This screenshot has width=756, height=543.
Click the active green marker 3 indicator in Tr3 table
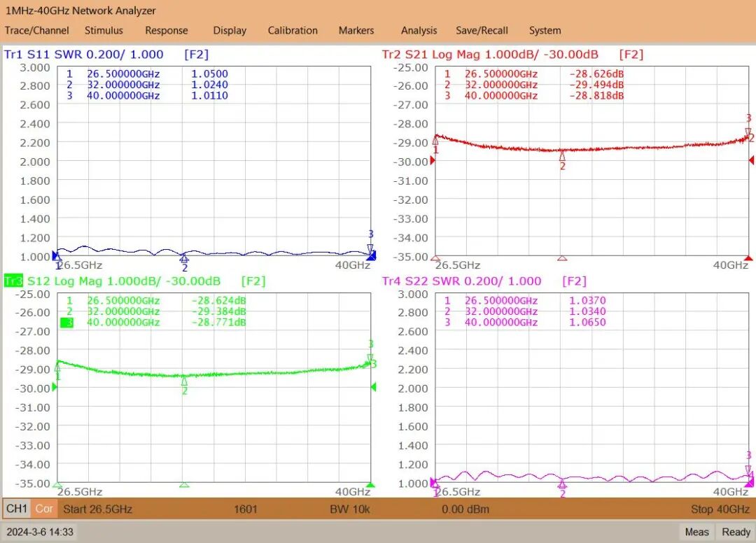tap(66, 323)
